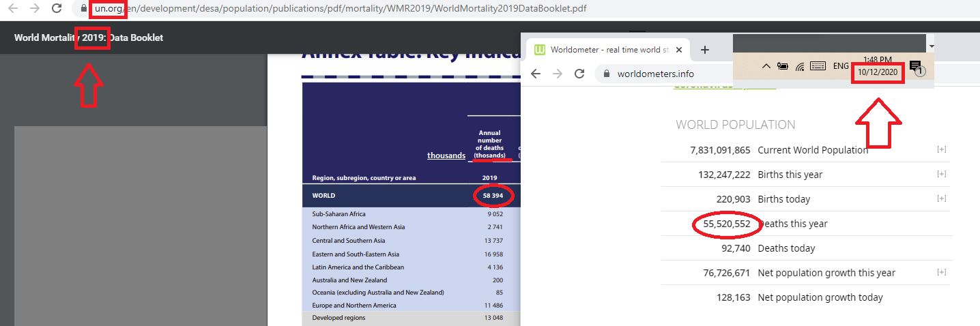Reload the worldometers.info page
The image size is (980, 326).
[x=579, y=74]
